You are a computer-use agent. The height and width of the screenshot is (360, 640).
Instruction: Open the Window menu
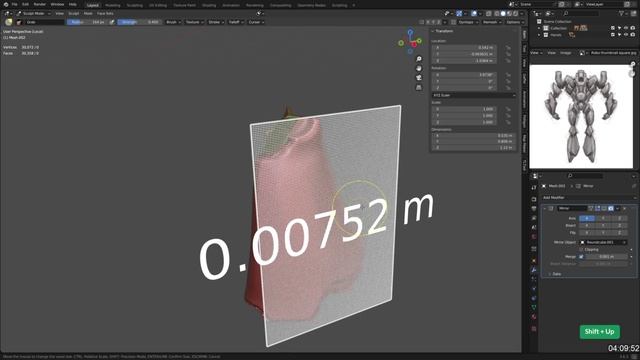[57, 4]
